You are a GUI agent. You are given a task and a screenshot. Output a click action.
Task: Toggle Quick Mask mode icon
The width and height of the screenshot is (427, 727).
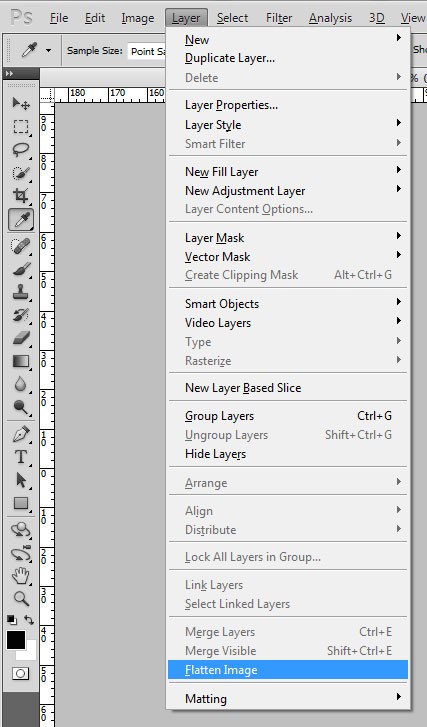tap(20, 673)
